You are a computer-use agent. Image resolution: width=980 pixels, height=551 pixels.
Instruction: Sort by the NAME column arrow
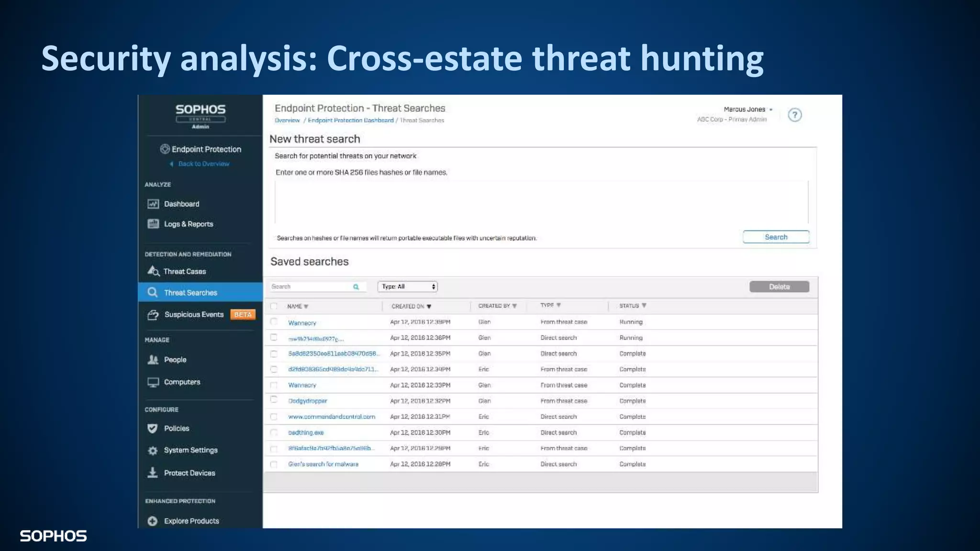(306, 307)
